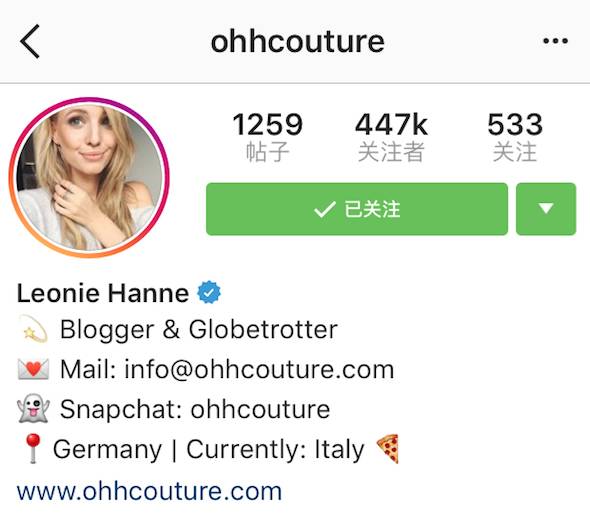
Task: Open the 1259 帖子 posts count
Action: [268, 137]
